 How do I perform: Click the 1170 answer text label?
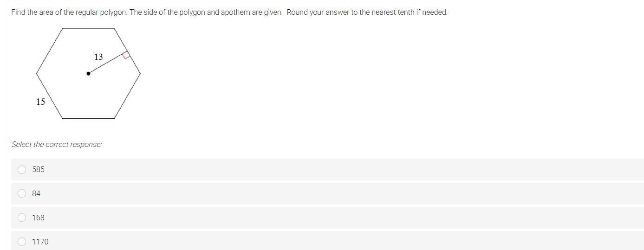40,242
